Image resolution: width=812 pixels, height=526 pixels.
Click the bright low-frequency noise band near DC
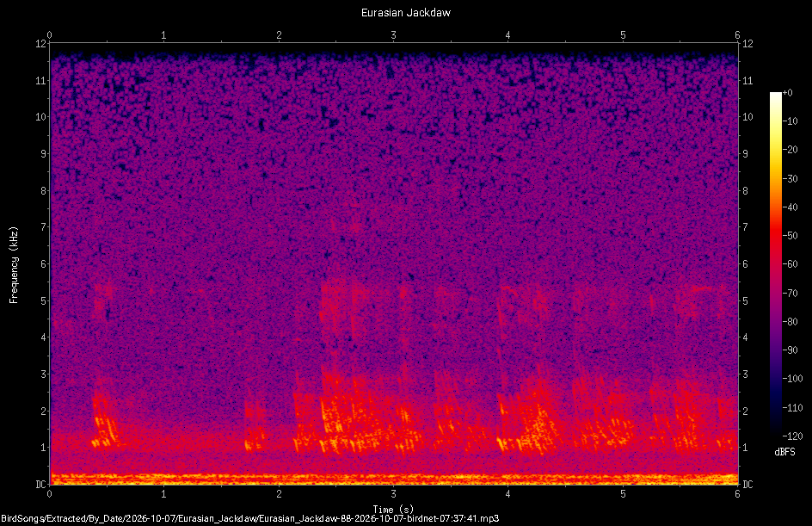coord(394,479)
